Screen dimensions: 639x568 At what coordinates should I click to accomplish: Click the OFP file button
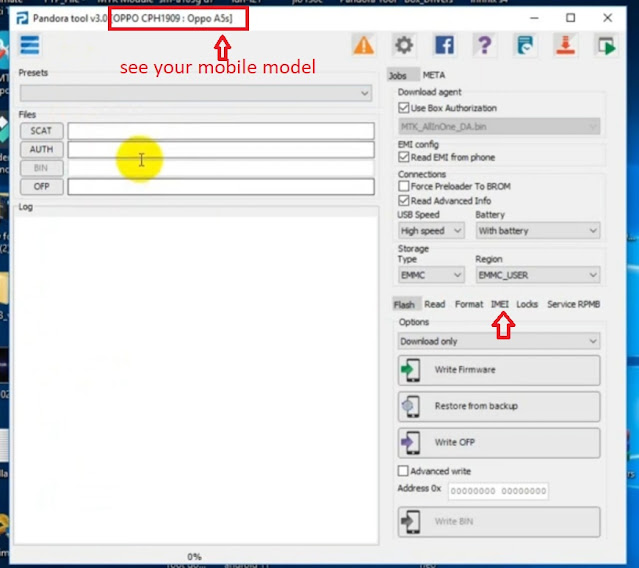pyautogui.click(x=42, y=187)
